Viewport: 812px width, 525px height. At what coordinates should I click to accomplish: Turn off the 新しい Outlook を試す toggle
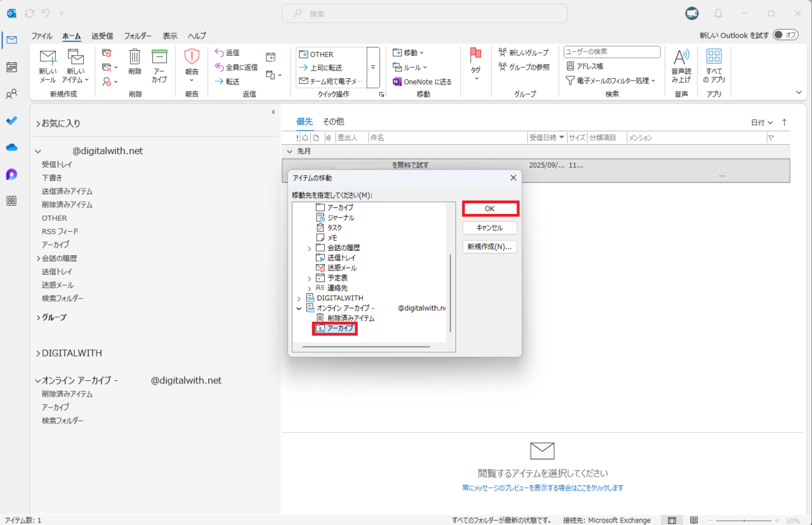pos(784,35)
